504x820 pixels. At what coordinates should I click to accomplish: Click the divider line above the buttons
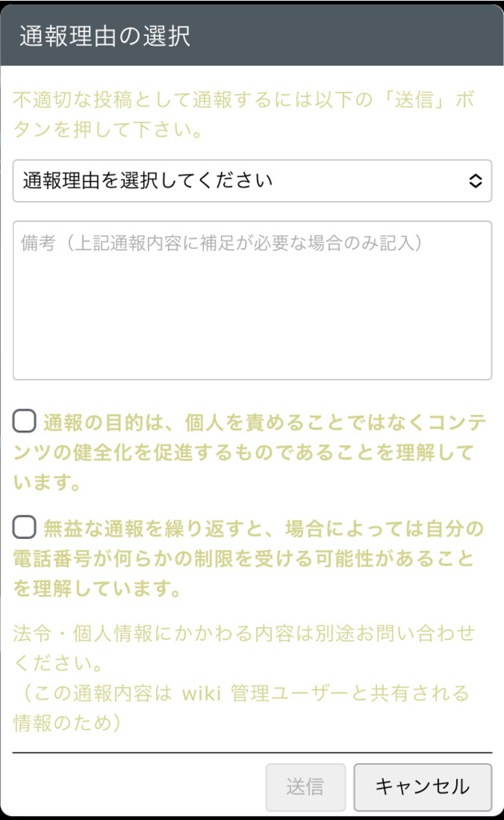pyautogui.click(x=252, y=753)
